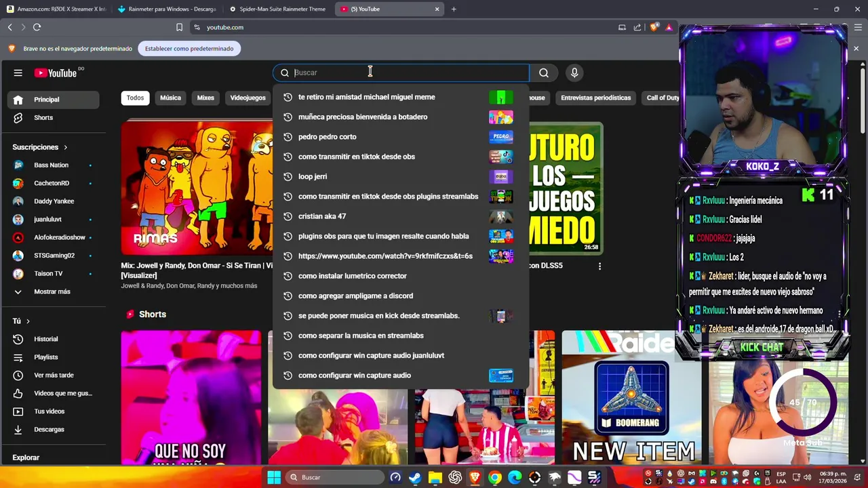Image resolution: width=868 pixels, height=488 pixels.
Task: Select suggestion 'loop jerri'
Action: point(401,176)
